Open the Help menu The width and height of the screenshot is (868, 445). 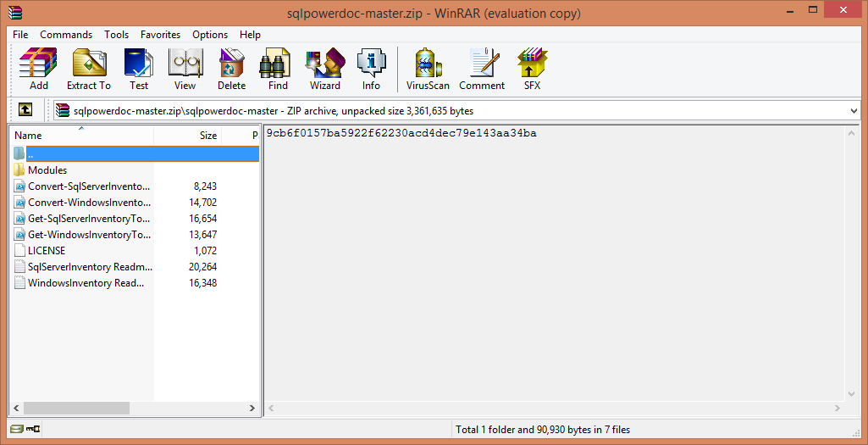250,35
